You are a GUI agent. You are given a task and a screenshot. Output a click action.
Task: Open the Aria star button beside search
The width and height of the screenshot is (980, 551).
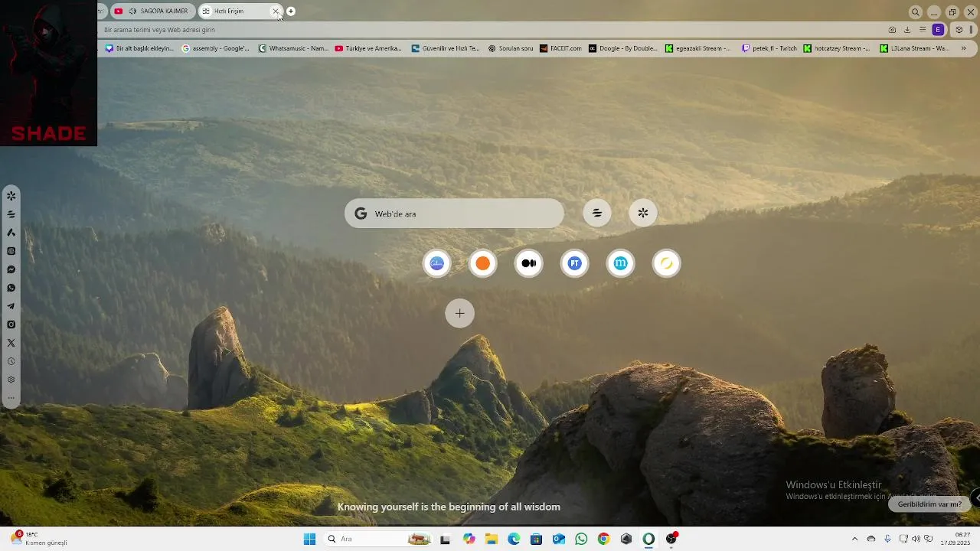click(643, 214)
